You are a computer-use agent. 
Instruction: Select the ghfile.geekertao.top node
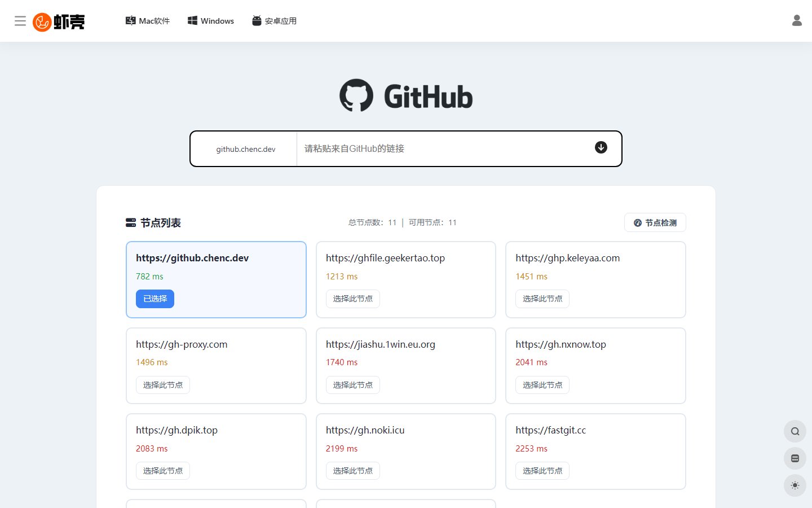(353, 299)
